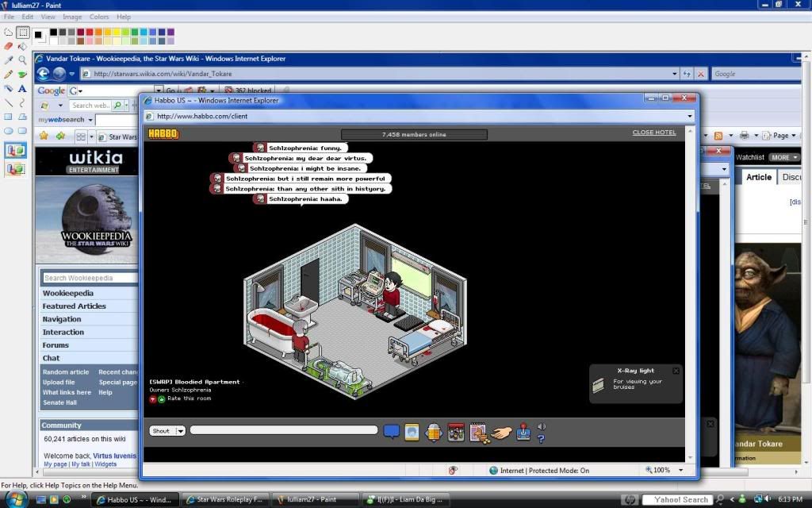
Task: Select the Ellipse shape tool
Action: [9, 132]
